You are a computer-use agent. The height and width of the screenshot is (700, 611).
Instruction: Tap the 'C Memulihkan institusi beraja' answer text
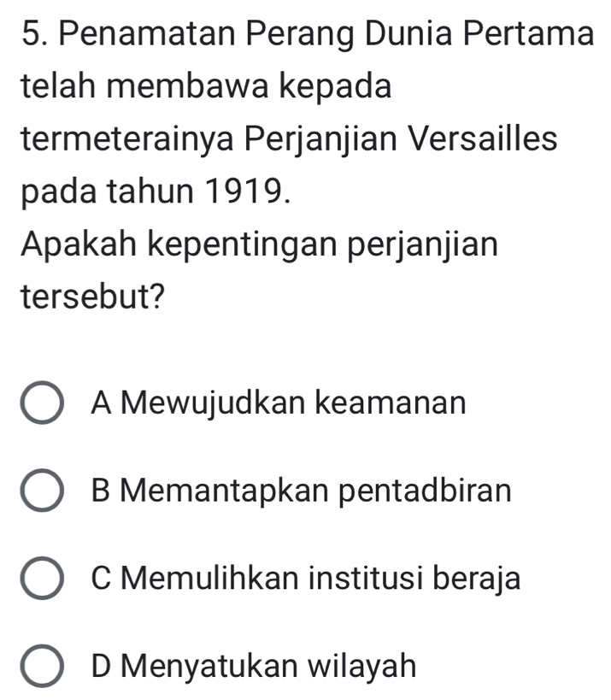click(306, 579)
